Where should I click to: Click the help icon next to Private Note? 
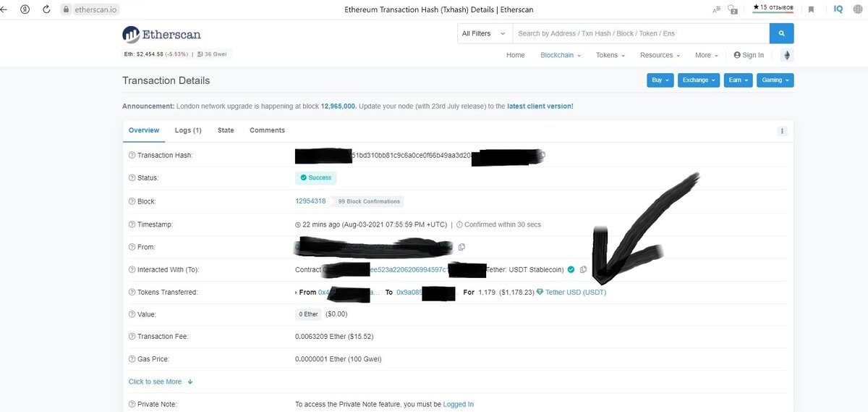pyautogui.click(x=132, y=404)
